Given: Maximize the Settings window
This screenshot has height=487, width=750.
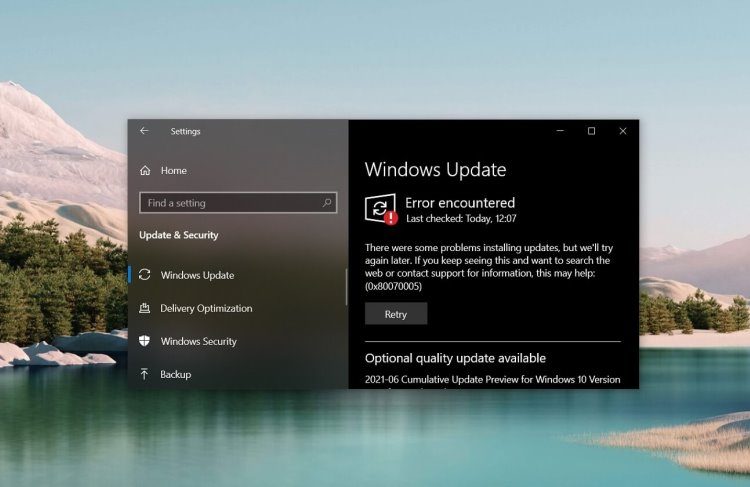Looking at the screenshot, I should click(591, 131).
